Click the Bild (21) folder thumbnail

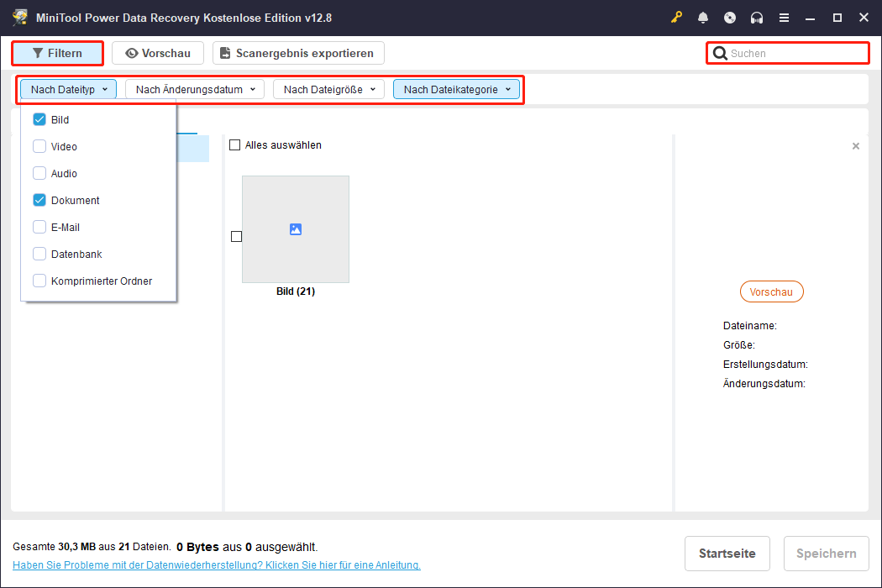click(295, 229)
